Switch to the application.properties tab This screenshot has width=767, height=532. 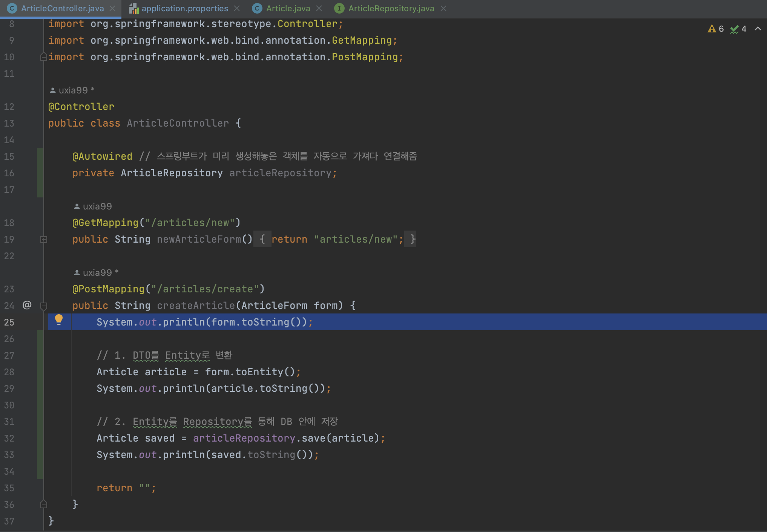[184, 8]
